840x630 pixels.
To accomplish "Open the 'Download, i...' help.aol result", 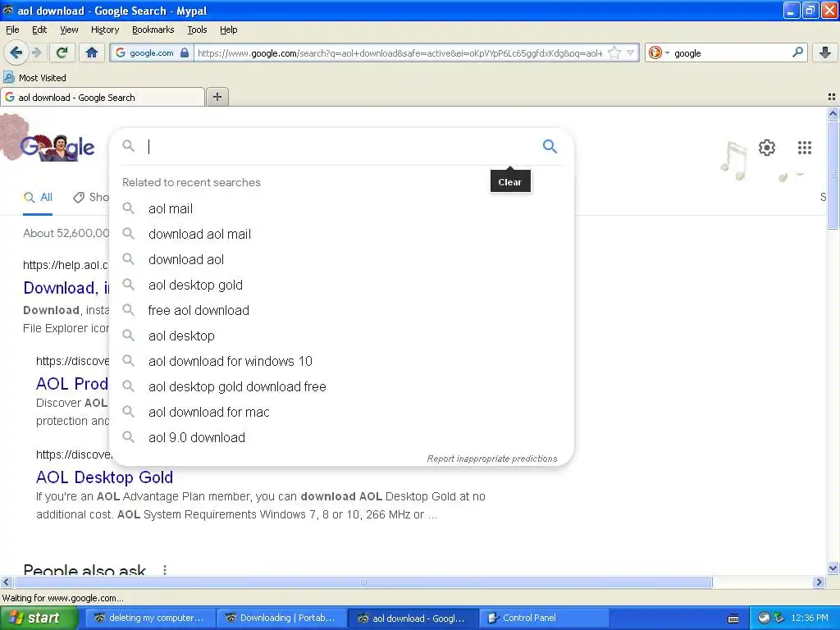I will tap(66, 288).
